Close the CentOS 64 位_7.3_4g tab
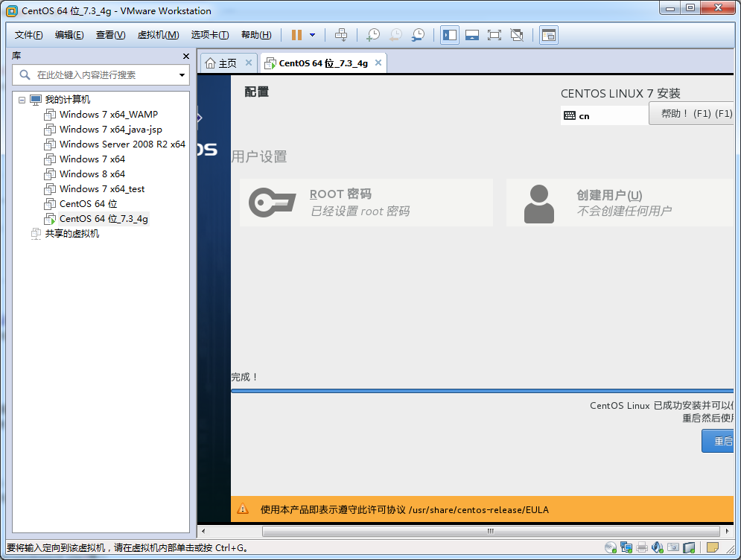This screenshot has width=741, height=560. point(378,63)
